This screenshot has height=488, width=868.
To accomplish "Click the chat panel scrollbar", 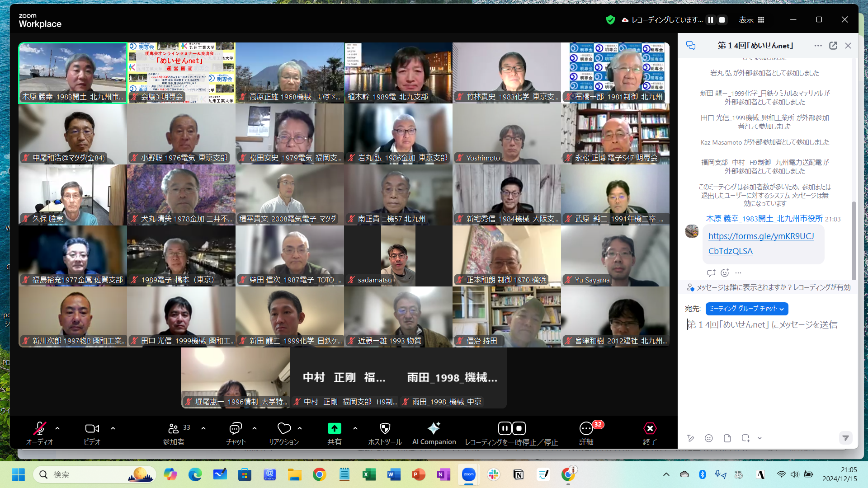I will click(x=854, y=240).
